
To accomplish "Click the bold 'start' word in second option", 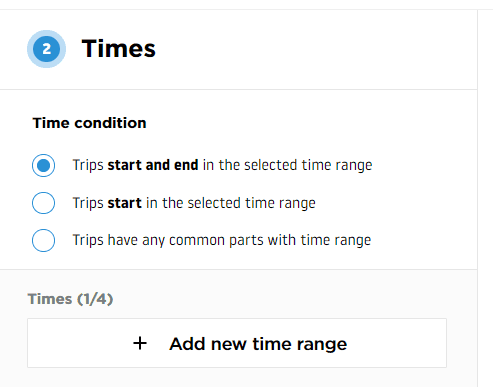I will point(125,203).
